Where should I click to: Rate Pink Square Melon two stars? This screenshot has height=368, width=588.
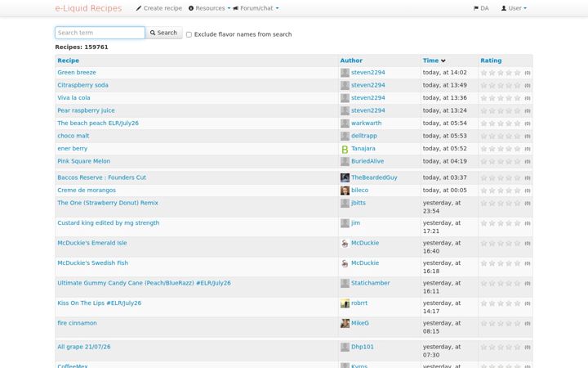(x=492, y=162)
